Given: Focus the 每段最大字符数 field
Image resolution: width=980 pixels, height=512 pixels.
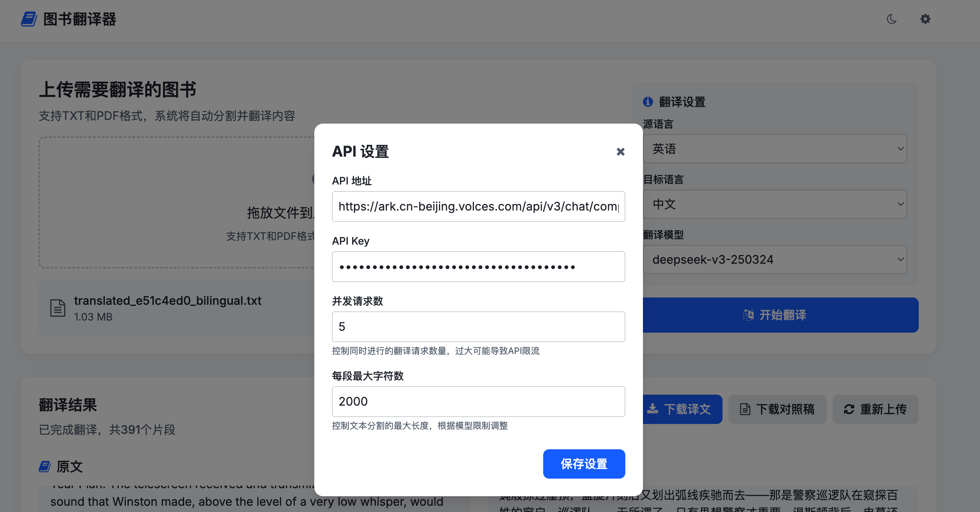Looking at the screenshot, I should pos(478,401).
